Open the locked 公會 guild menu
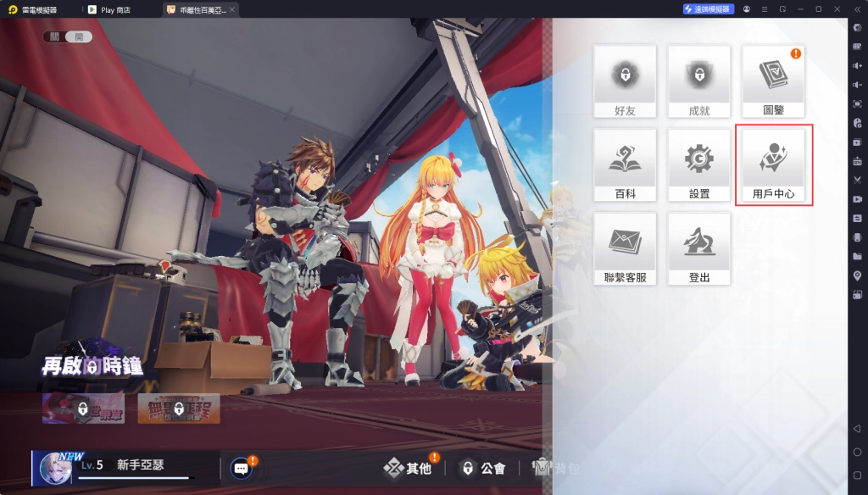The image size is (868, 495). (483, 469)
